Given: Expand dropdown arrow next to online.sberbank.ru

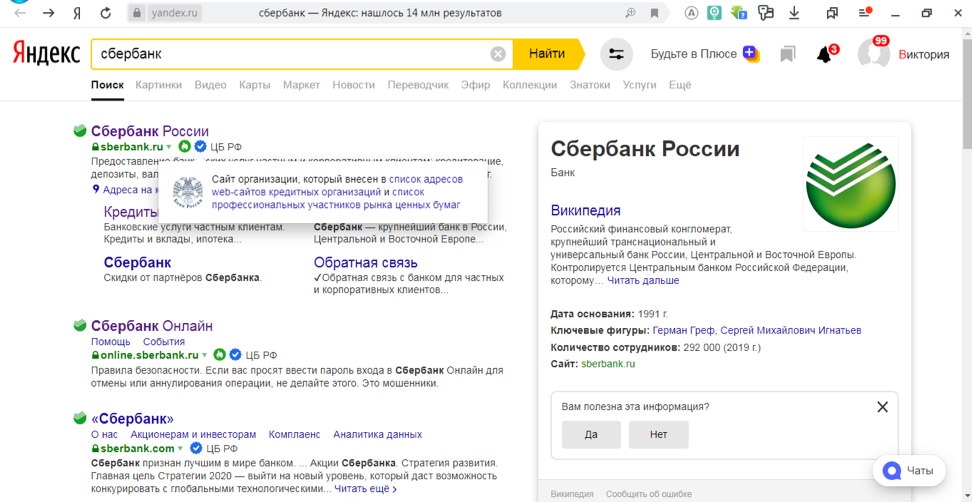Looking at the screenshot, I should coord(205,355).
